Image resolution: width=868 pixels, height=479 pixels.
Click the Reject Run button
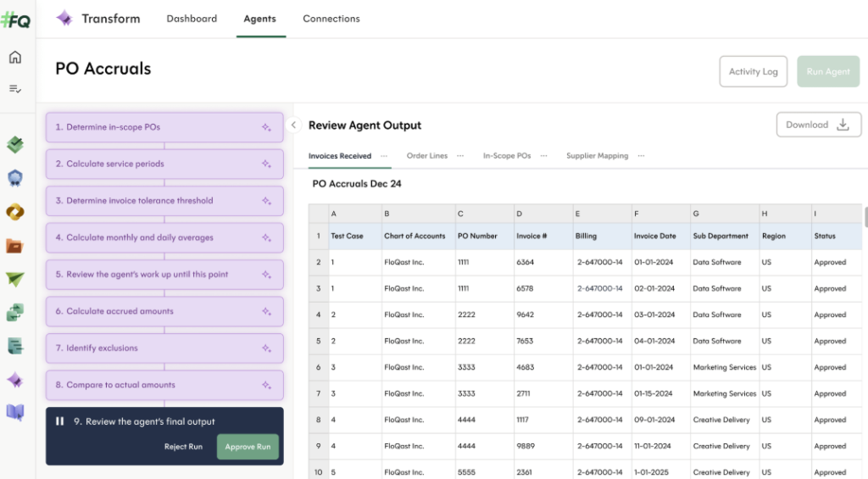183,447
